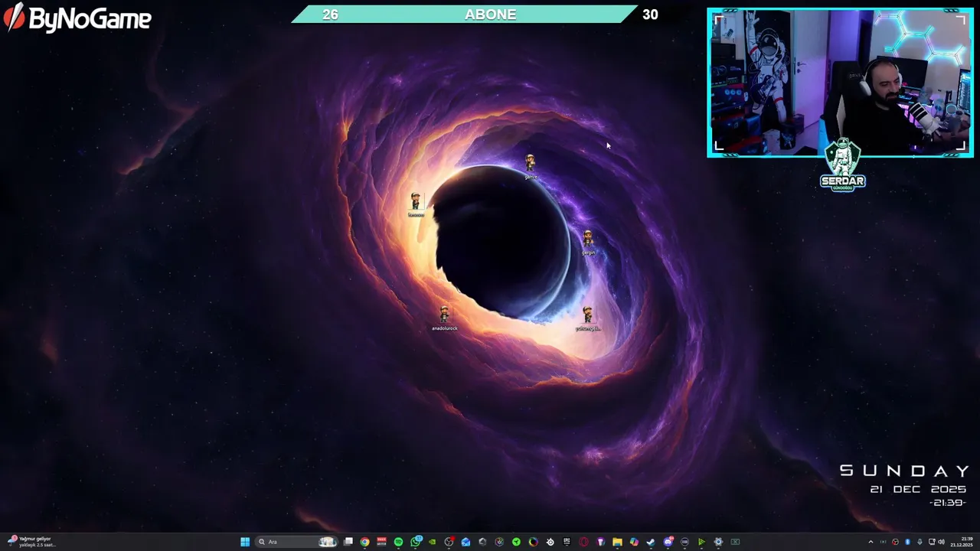Click the taskbar 'Ara' search box
The height and width of the screenshot is (551, 980).
tap(297, 542)
